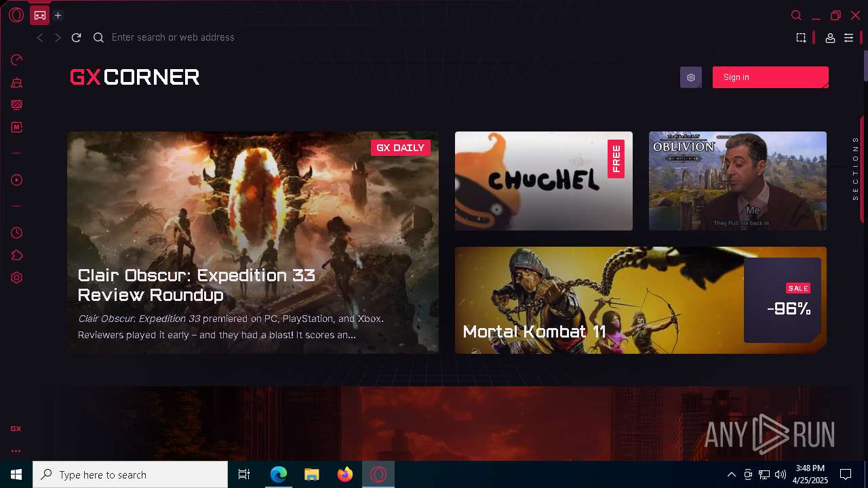
Task: Open GX Cleaner from the sidebar
Action: 17,83
